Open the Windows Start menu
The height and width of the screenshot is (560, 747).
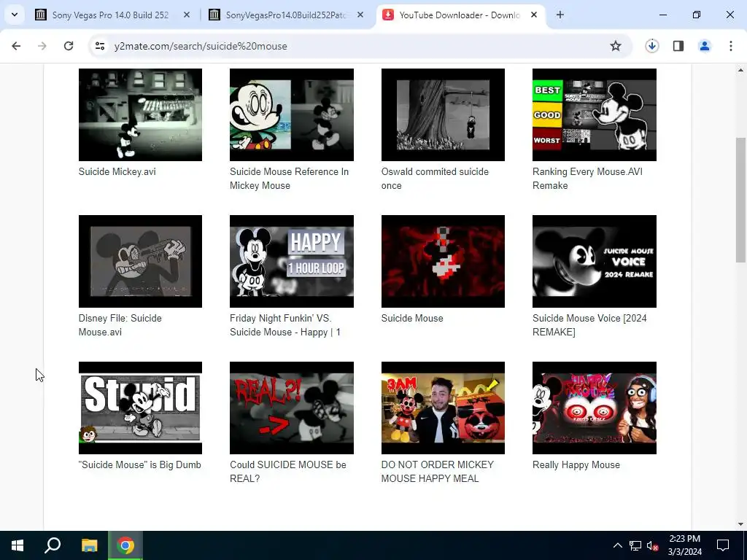point(18,545)
